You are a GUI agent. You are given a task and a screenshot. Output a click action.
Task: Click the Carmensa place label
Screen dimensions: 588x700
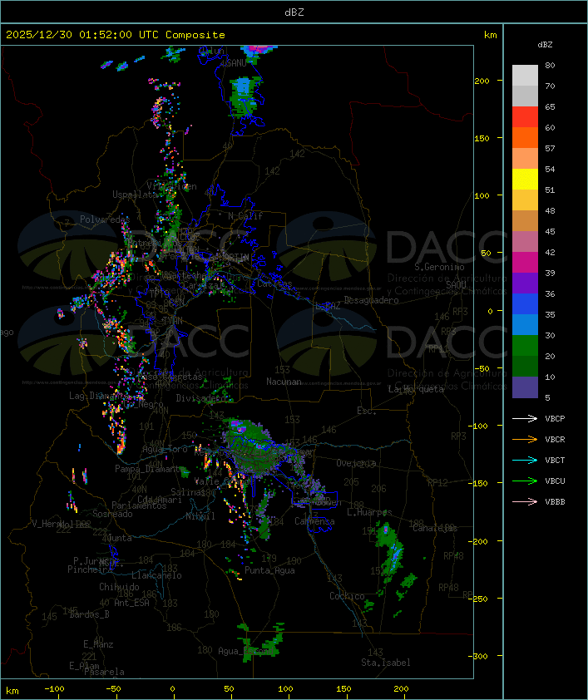[314, 521]
